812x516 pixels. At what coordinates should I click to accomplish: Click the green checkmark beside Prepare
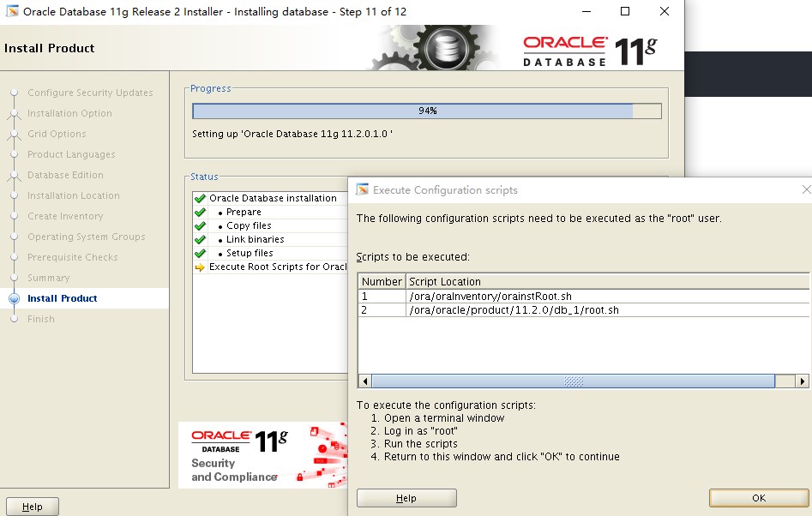point(200,213)
